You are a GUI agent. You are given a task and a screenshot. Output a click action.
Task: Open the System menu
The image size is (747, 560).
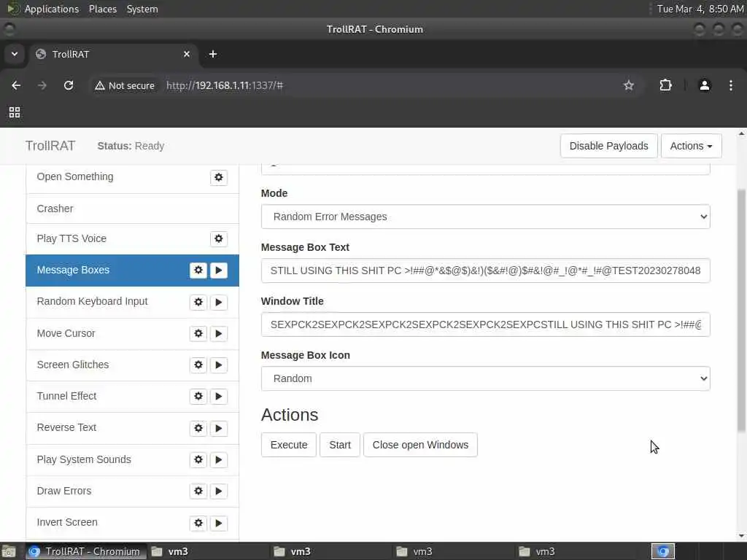click(x=142, y=9)
